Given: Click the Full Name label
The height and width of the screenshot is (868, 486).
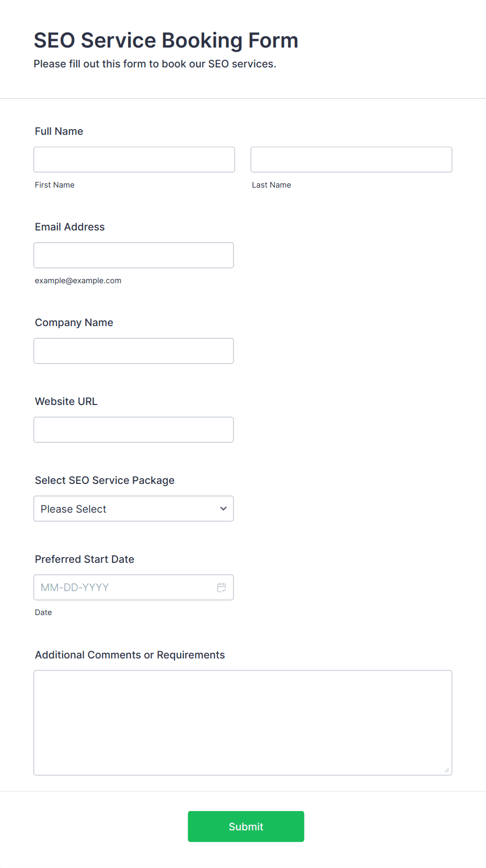Looking at the screenshot, I should [x=59, y=131].
